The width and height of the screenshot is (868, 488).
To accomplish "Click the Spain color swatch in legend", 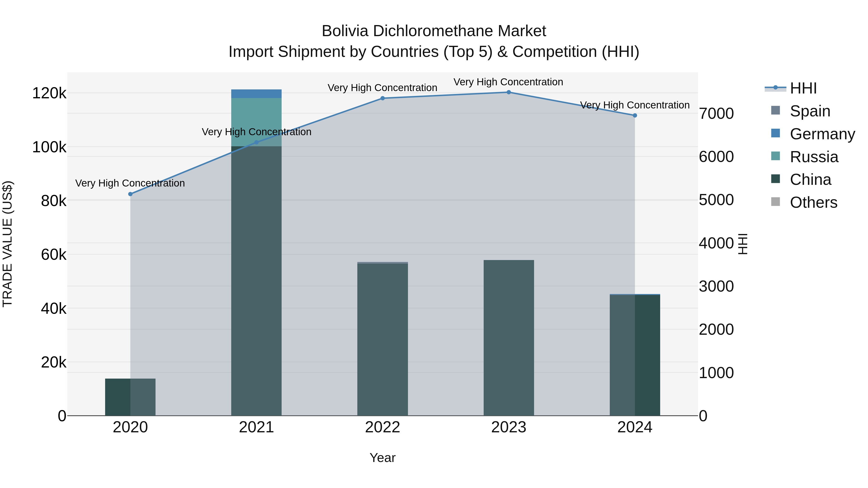I will [x=775, y=110].
